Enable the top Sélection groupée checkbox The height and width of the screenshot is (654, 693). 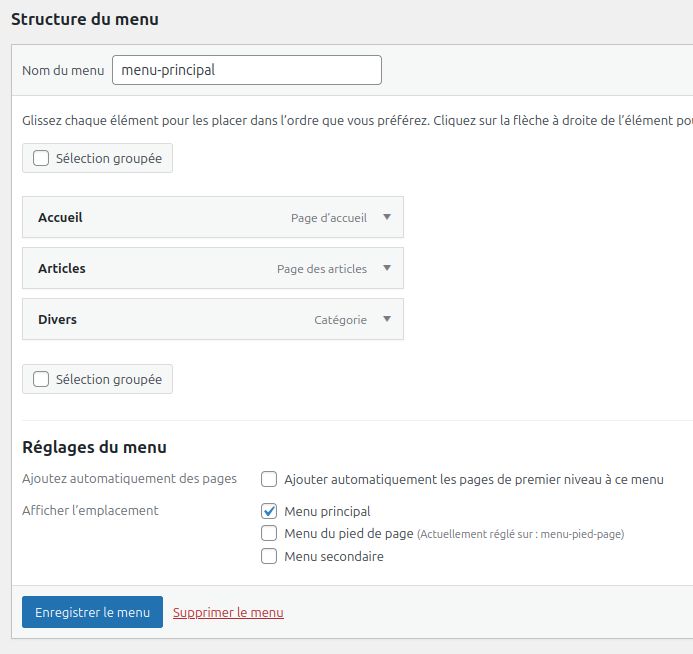click(41, 158)
